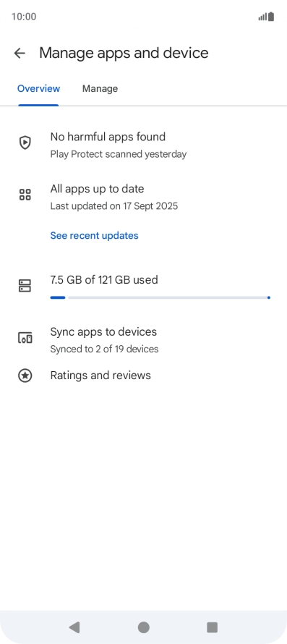
Task: Click the apps grid icon
Action: pos(25,195)
